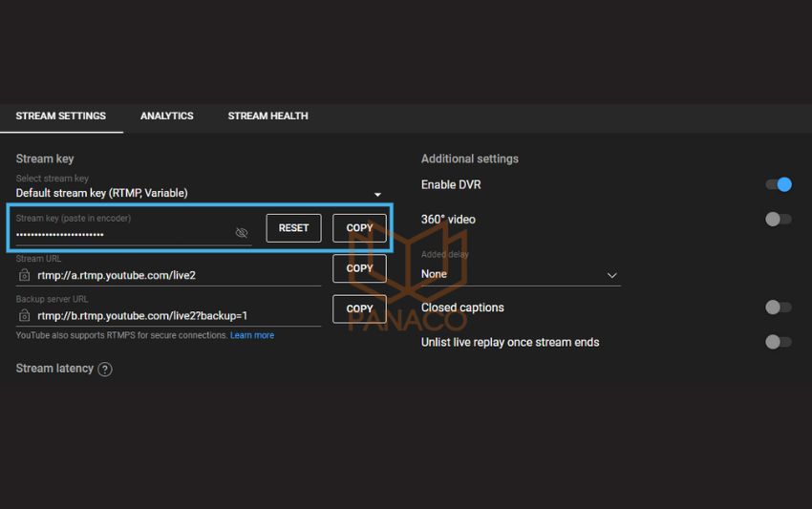Reveal stream key with the eye icon

(242, 232)
